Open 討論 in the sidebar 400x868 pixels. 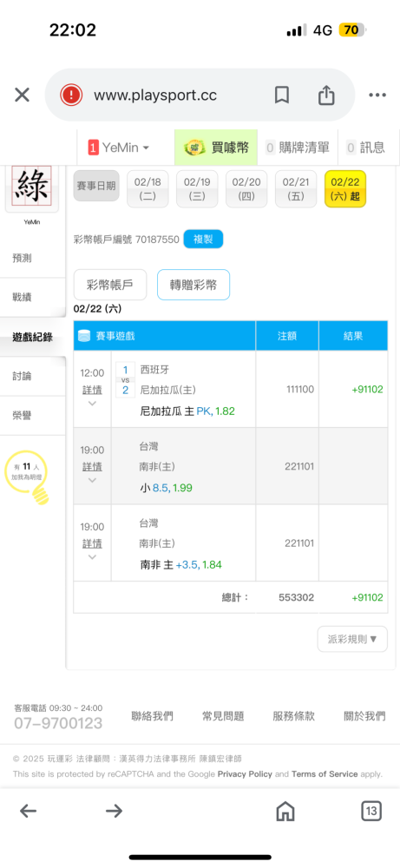[x=23, y=376]
